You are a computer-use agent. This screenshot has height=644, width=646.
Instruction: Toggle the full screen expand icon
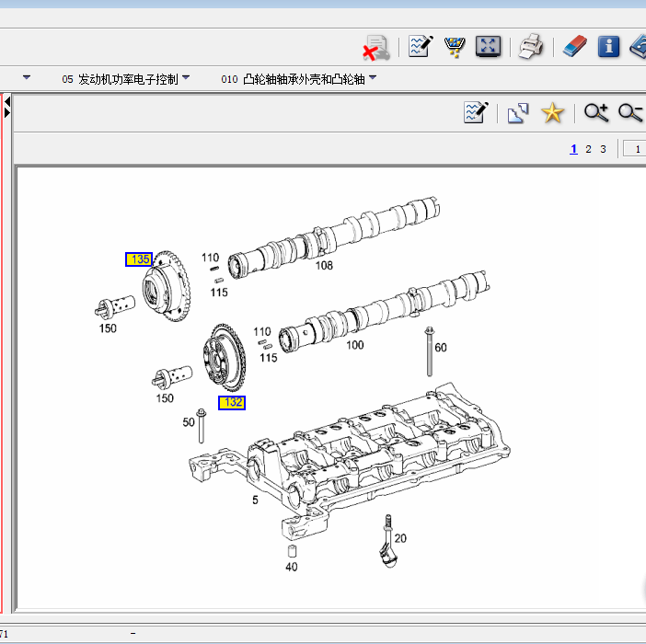pos(488,47)
